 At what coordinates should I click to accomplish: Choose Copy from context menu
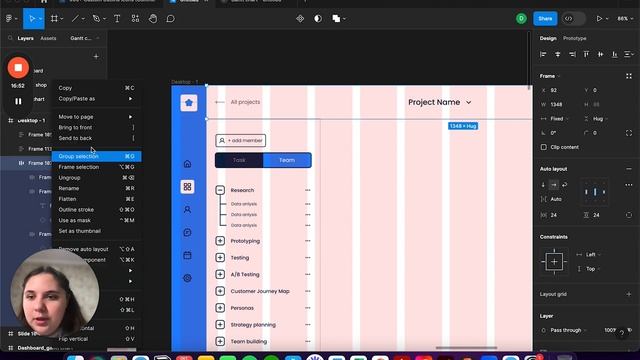point(96,88)
